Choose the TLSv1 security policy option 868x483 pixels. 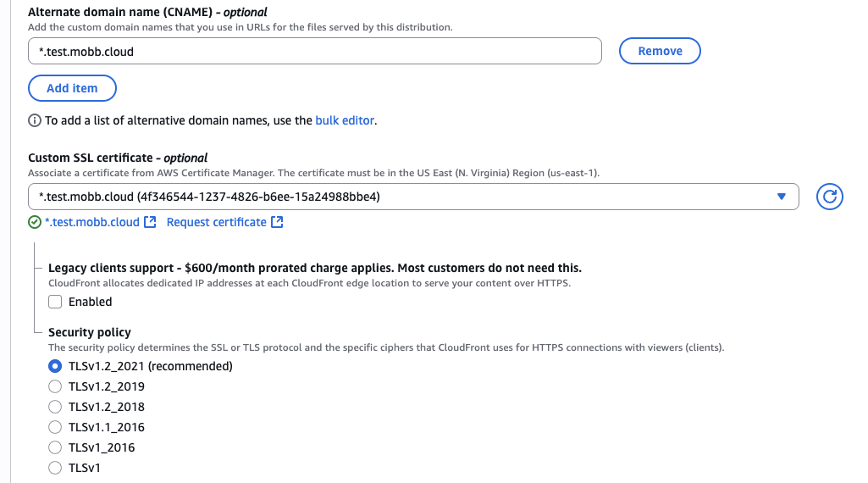click(55, 468)
